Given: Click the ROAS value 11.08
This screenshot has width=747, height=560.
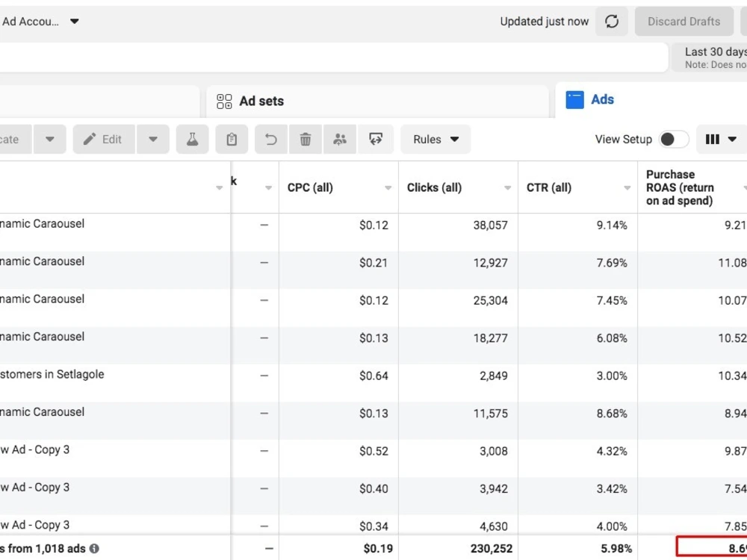Looking at the screenshot, I should [x=732, y=263].
